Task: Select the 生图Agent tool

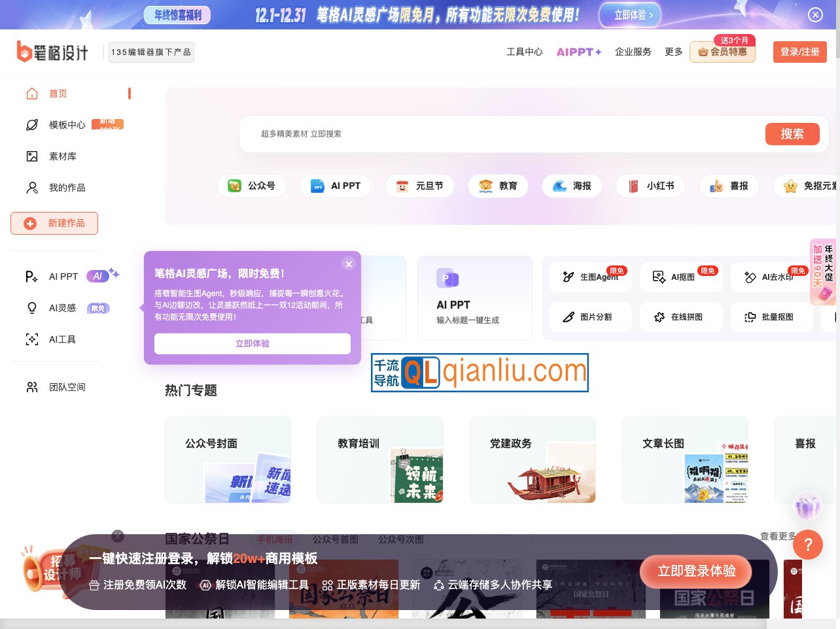Action: (590, 277)
